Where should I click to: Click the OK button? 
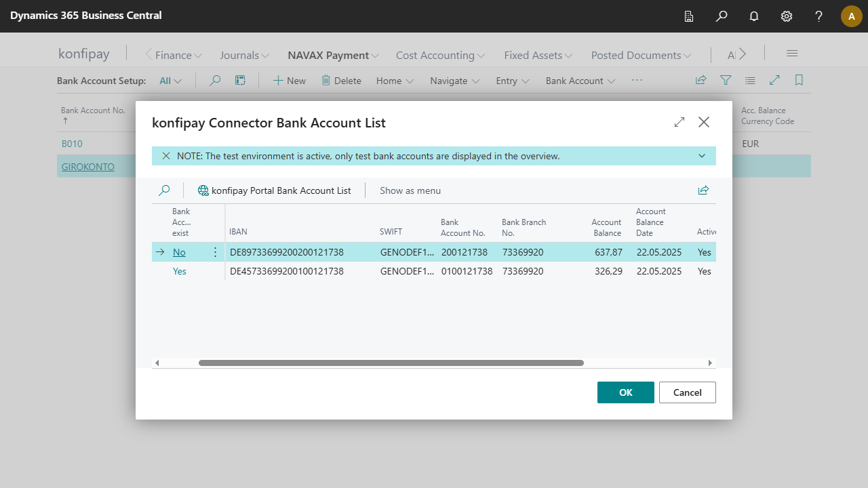[626, 392]
